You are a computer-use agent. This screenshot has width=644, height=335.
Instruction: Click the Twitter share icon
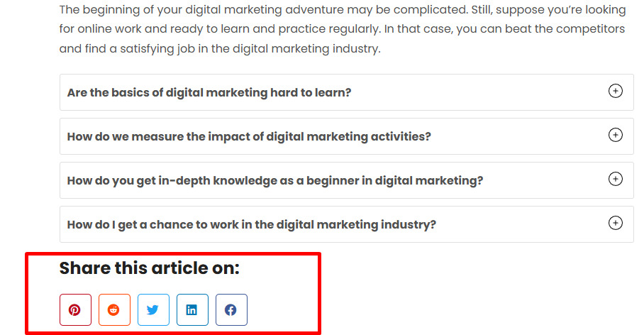click(x=153, y=310)
